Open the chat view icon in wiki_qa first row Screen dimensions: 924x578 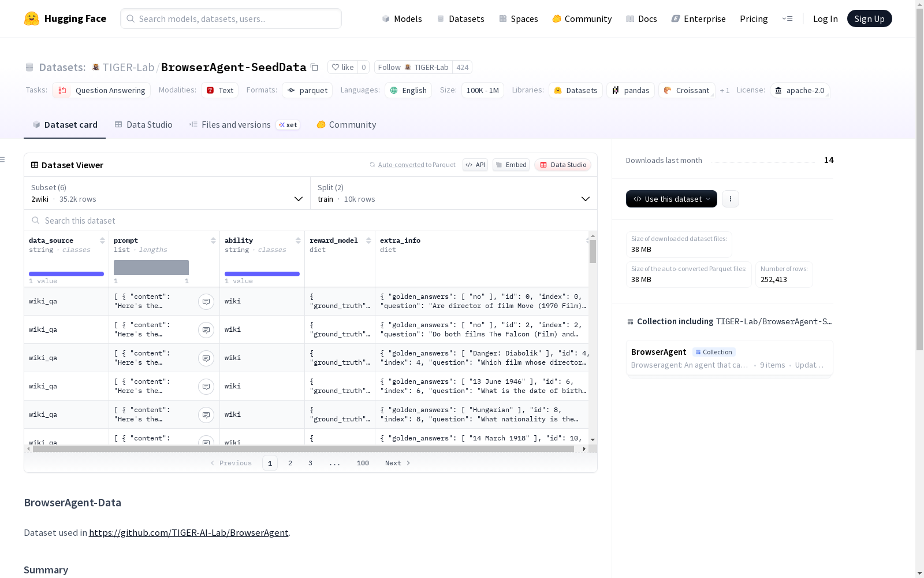point(206,302)
